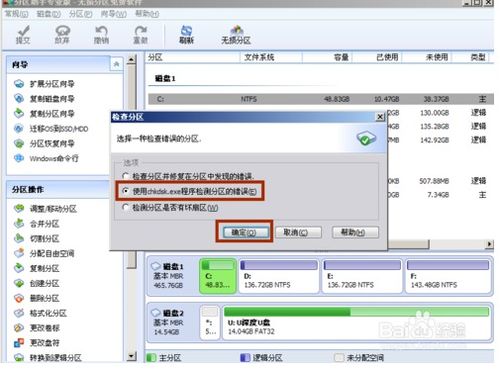Click the 重做 (redo) toolbar icon
The height and width of the screenshot is (369, 500).
coord(140,35)
